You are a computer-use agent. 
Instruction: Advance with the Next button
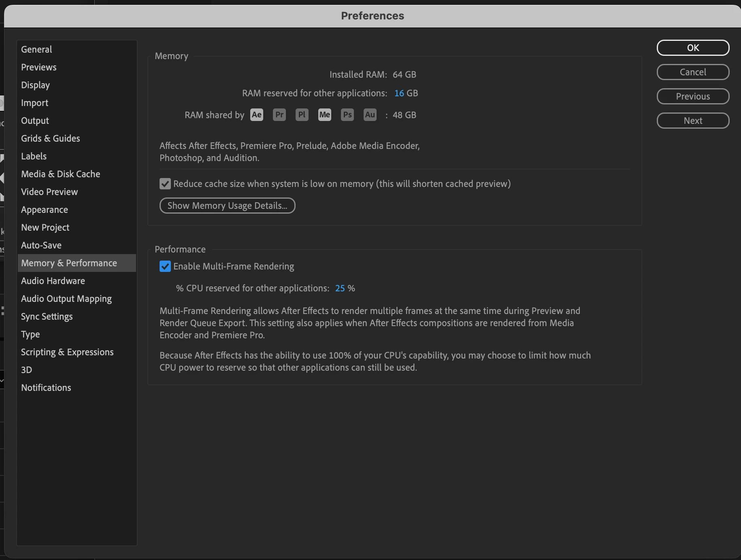click(x=693, y=121)
